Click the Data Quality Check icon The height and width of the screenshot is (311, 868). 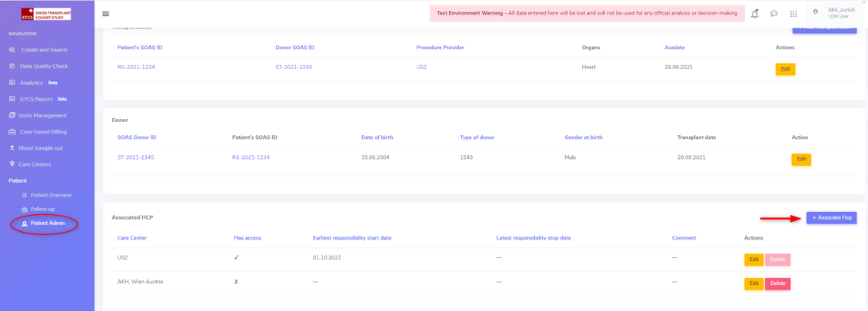pos(12,66)
